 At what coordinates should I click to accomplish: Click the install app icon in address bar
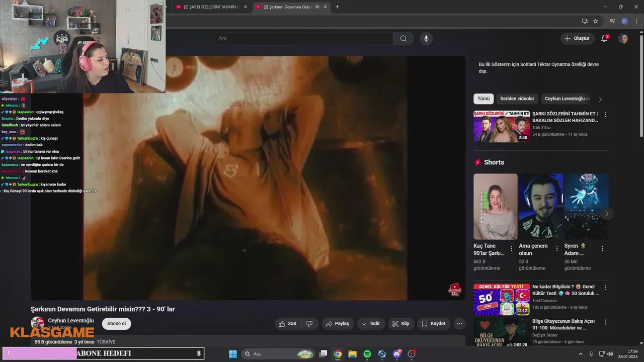click(585, 21)
